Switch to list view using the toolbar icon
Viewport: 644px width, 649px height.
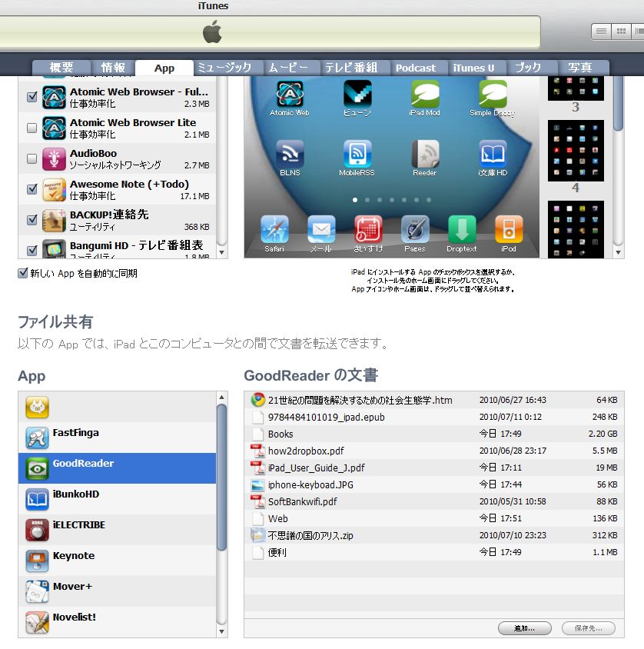pos(601,32)
